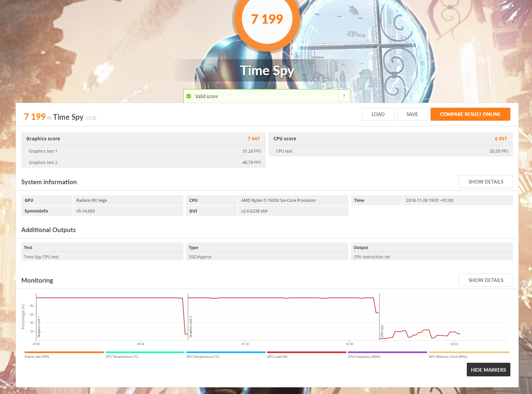Screen dimensions: 532x394
Task: Open the valid score question mark help
Action: pyautogui.click(x=344, y=96)
